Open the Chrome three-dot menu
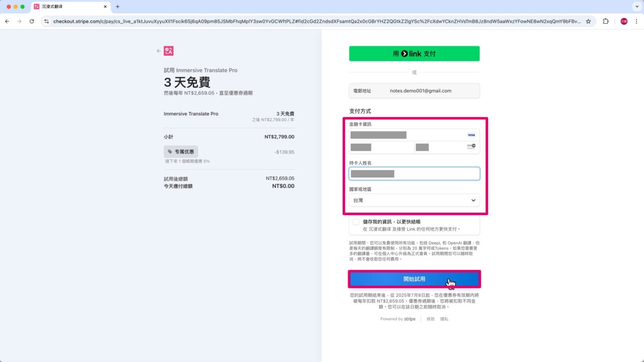Image resolution: width=644 pixels, height=362 pixels. 636,22
